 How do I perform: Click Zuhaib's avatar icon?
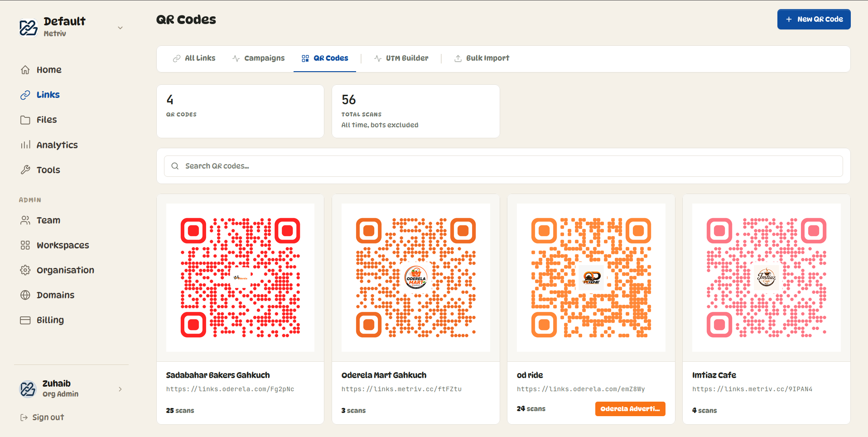click(x=28, y=389)
